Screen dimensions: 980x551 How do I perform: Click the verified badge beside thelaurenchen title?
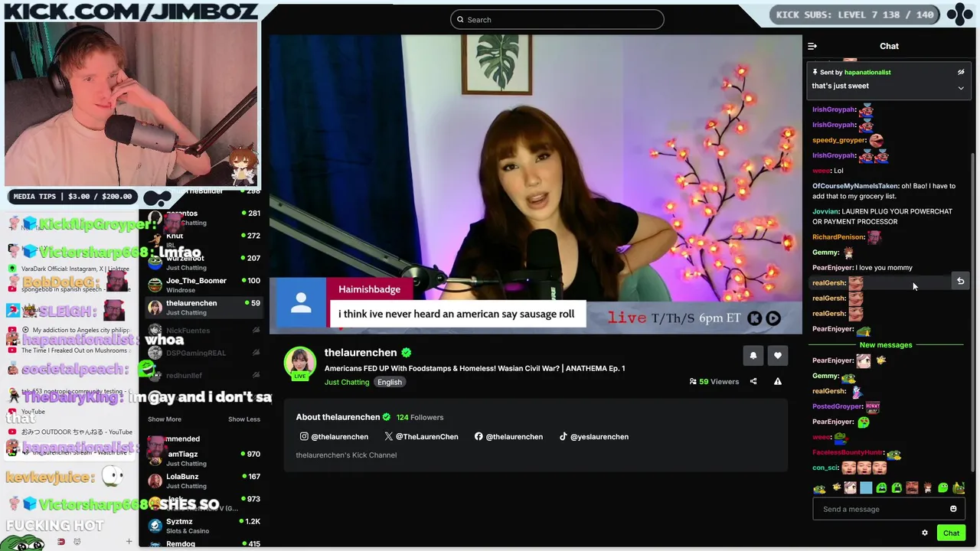pyautogui.click(x=407, y=353)
